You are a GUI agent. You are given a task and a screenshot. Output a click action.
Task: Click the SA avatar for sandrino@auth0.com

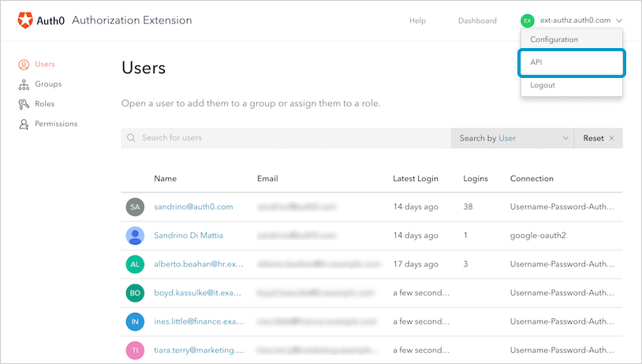pyautogui.click(x=135, y=207)
